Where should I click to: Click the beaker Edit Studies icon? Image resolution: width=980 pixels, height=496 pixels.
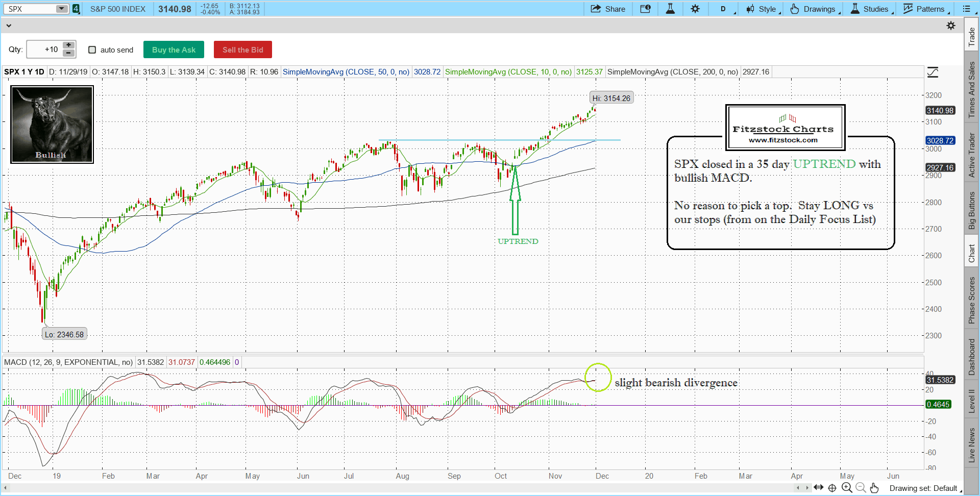670,9
